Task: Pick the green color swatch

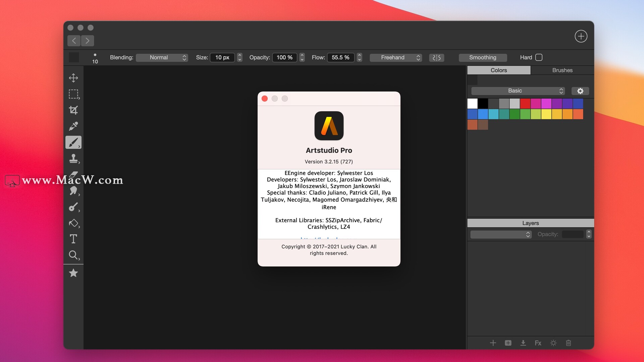Action: [x=515, y=114]
